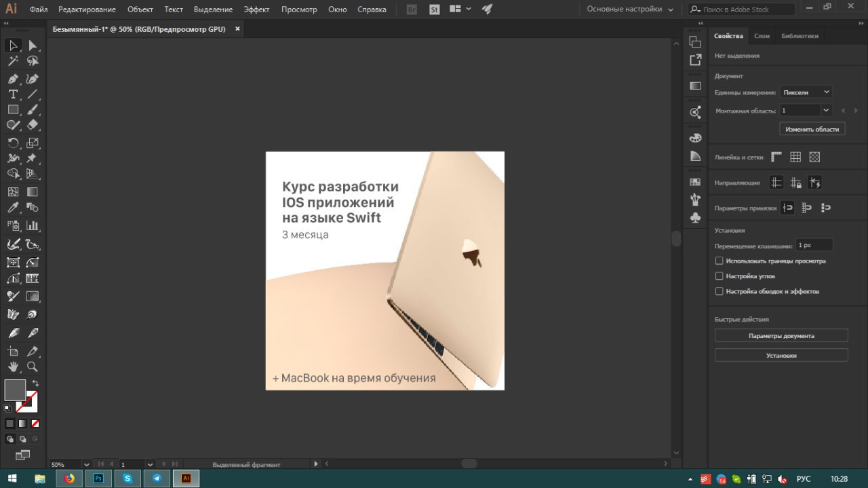The height and width of the screenshot is (488, 868).
Task: Select the Magic Wand tool
Action: [13, 61]
